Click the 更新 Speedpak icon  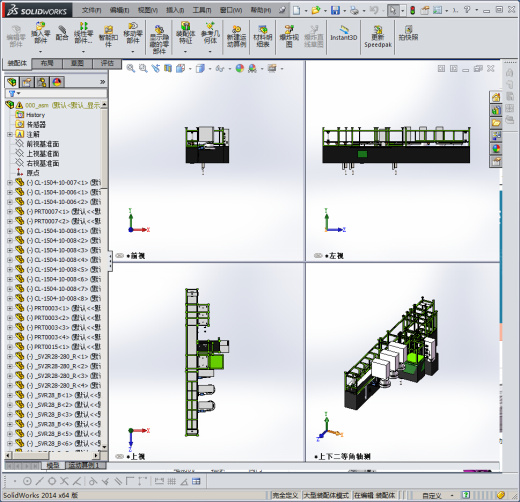(x=378, y=37)
